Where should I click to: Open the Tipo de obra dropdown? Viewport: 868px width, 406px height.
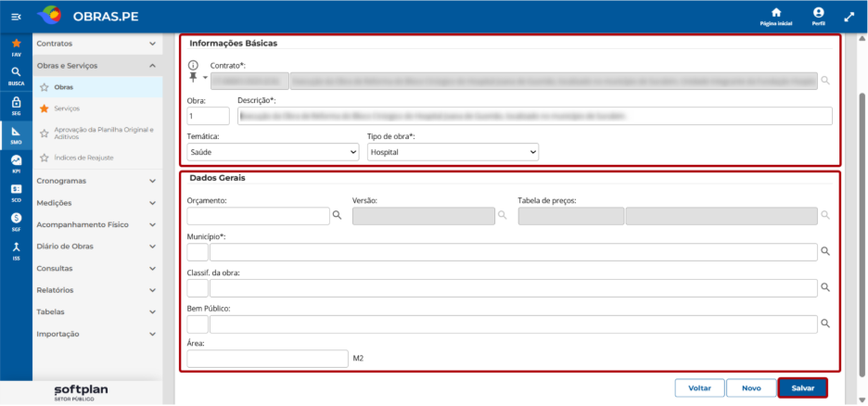[453, 152]
